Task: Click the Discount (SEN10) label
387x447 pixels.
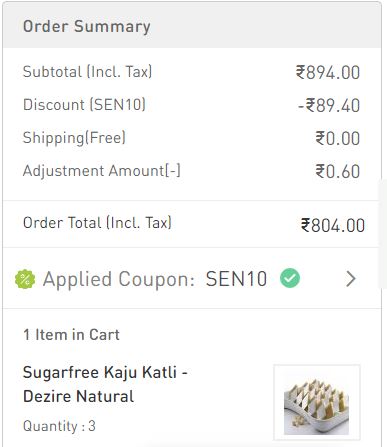Action: 84,105
